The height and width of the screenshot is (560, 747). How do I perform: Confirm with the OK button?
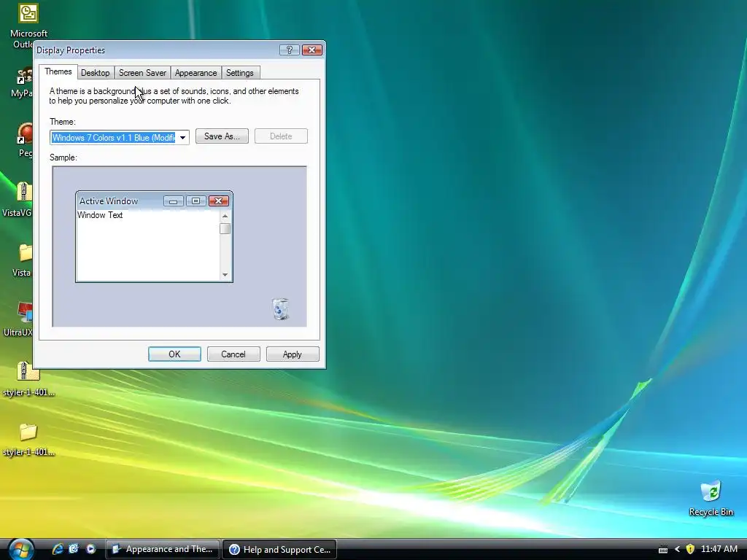coord(174,354)
